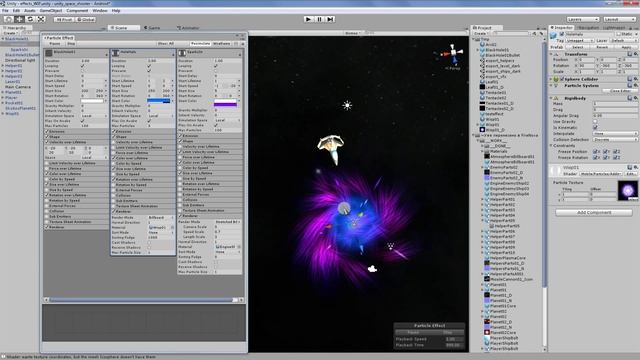Open the Interpolate dropdown
Viewport: 640px width, 360px height.
click(615, 133)
